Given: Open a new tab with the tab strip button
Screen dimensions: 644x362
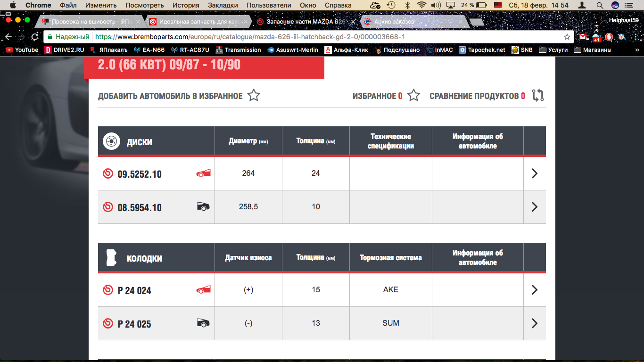Looking at the screenshot, I should pyautogui.click(x=477, y=22).
